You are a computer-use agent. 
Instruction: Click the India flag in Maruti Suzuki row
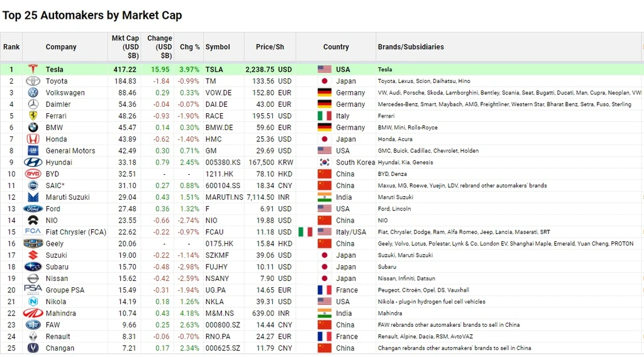click(x=325, y=197)
